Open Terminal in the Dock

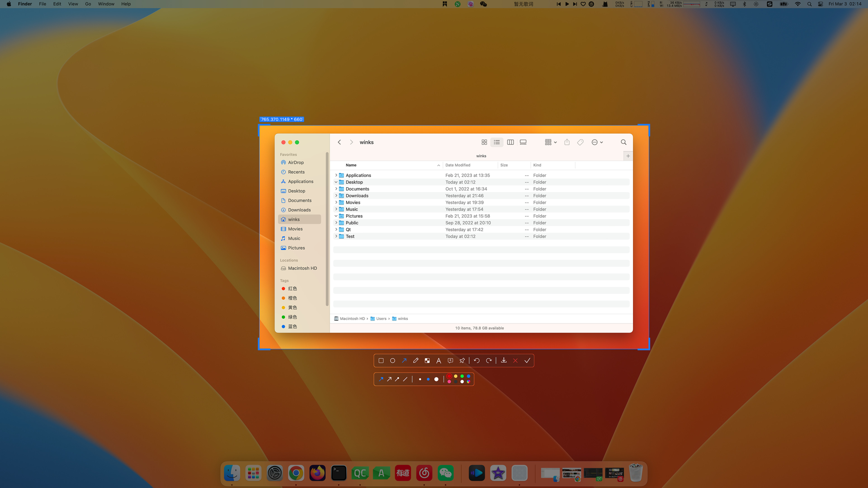tap(339, 473)
